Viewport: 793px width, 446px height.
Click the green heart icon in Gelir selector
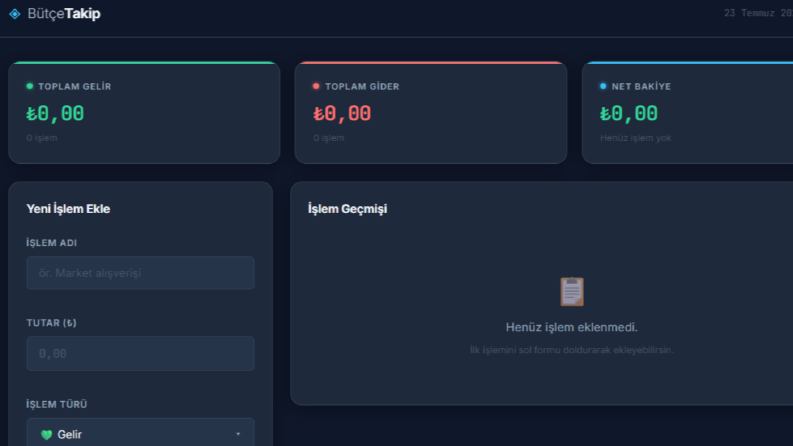47,434
